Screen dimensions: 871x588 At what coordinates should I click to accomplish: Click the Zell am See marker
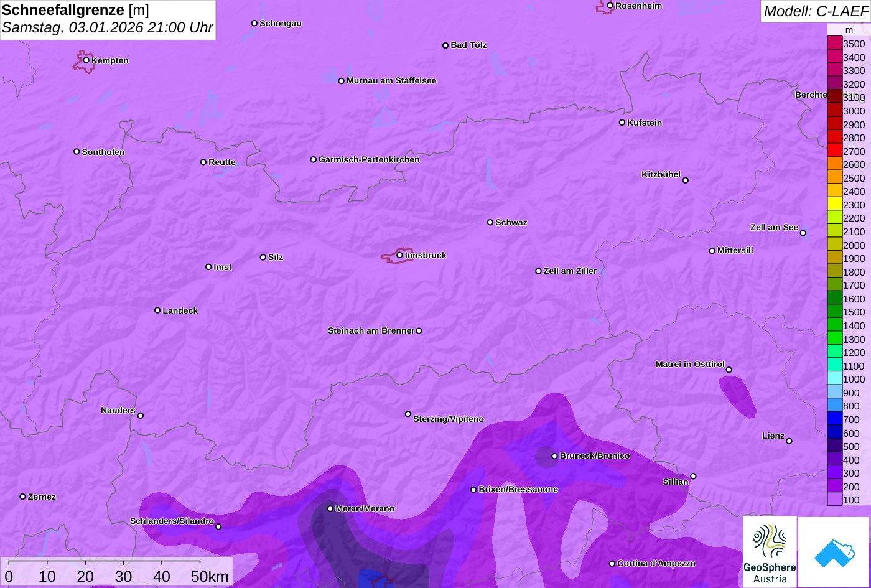[803, 233]
